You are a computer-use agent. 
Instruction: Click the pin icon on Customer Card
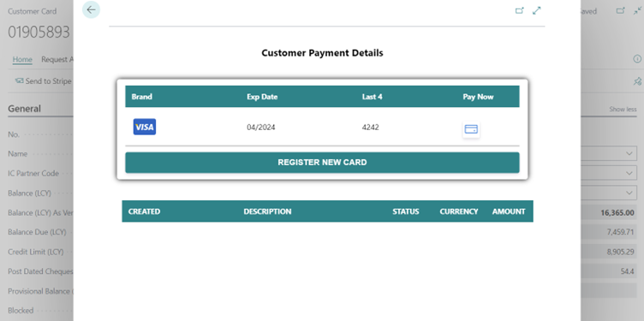pyautogui.click(x=637, y=81)
